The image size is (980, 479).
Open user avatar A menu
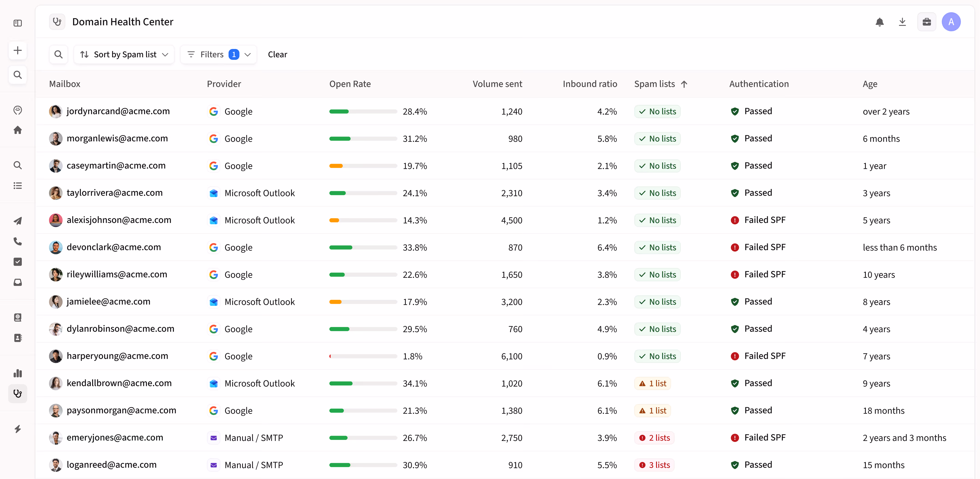click(x=951, y=22)
